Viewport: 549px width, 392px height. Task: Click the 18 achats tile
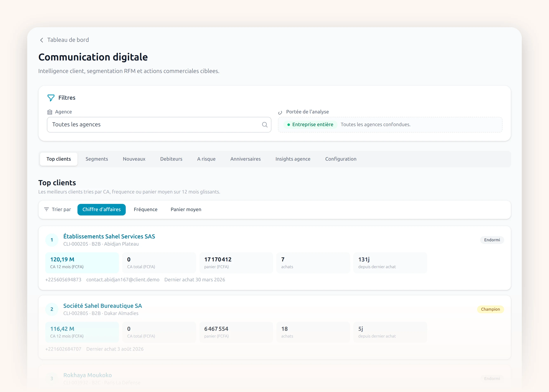point(313,332)
